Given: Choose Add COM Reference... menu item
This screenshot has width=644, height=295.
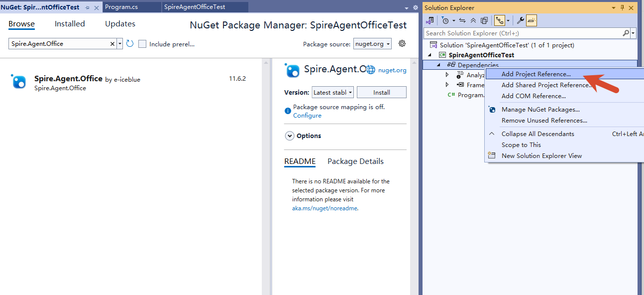Looking at the screenshot, I should 564,96.
